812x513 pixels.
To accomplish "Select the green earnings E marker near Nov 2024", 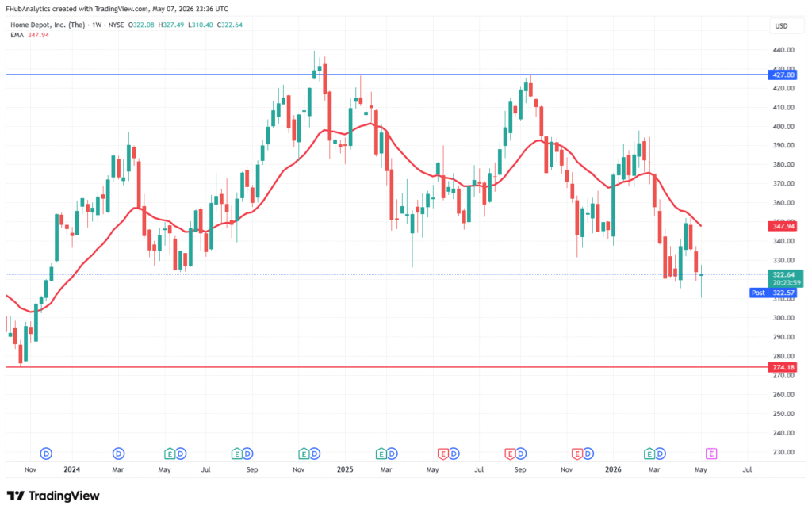I will pos(304,454).
